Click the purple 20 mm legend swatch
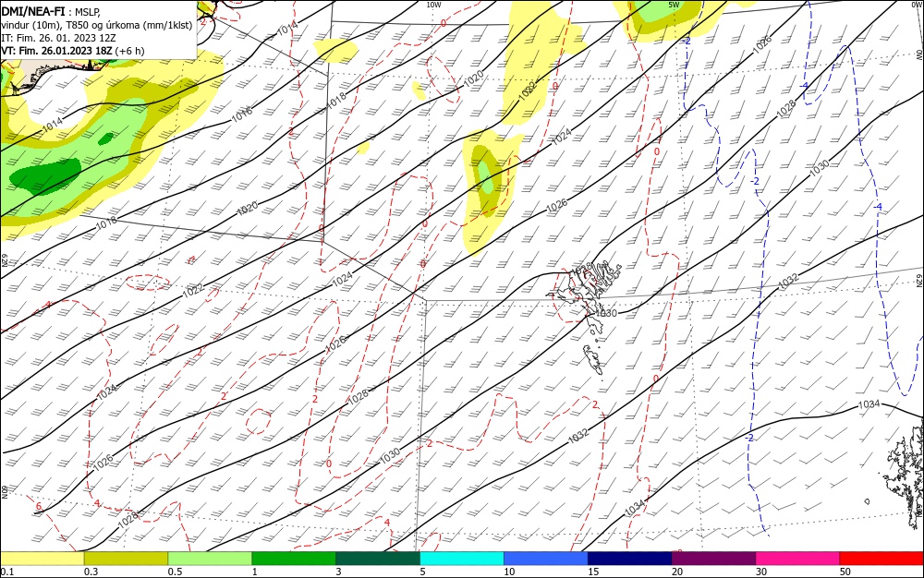This screenshot has width=924, height=578. pos(713,559)
